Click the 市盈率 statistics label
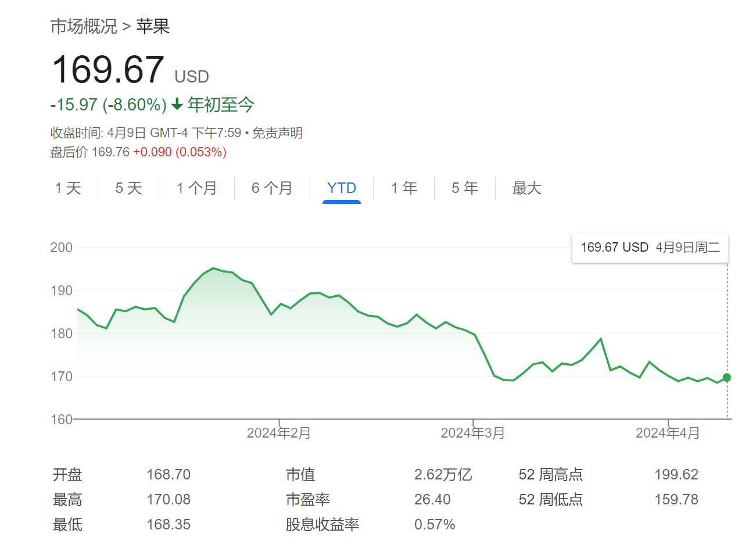Screen dimensions: 756x548 (307, 499)
